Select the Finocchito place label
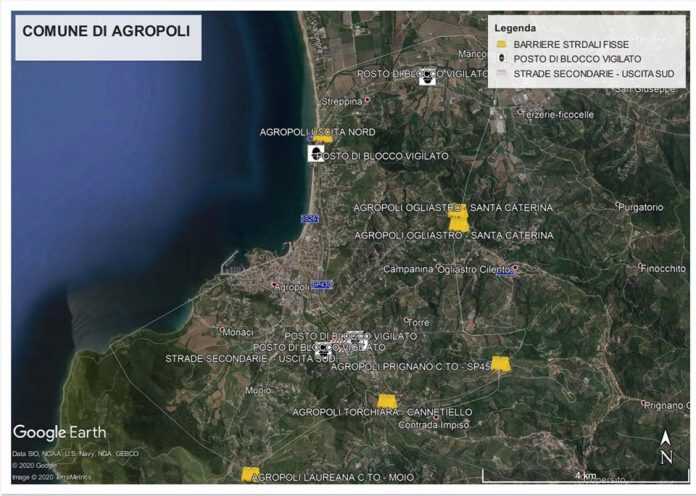 coord(662,268)
